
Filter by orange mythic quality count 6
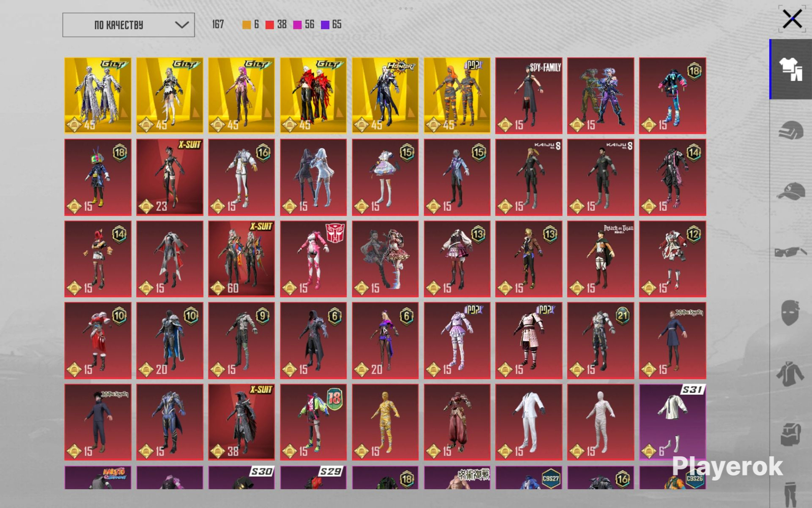pos(251,24)
